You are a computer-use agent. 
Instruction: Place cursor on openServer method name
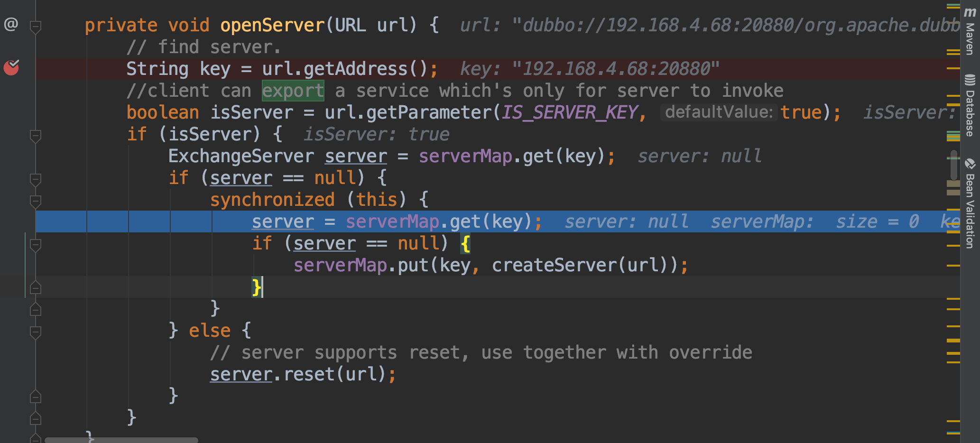[x=272, y=25]
